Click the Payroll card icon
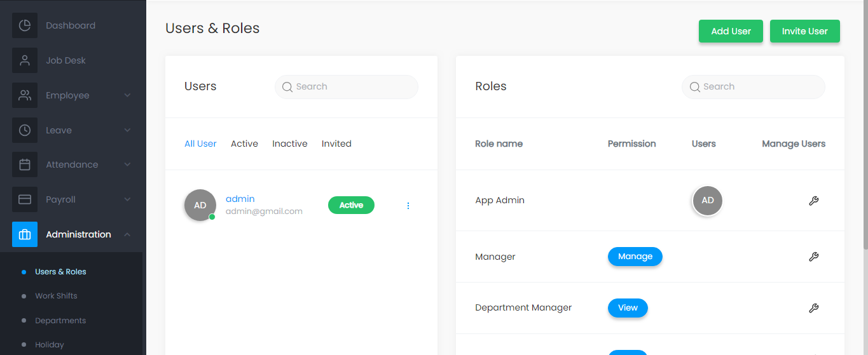 [x=25, y=199]
